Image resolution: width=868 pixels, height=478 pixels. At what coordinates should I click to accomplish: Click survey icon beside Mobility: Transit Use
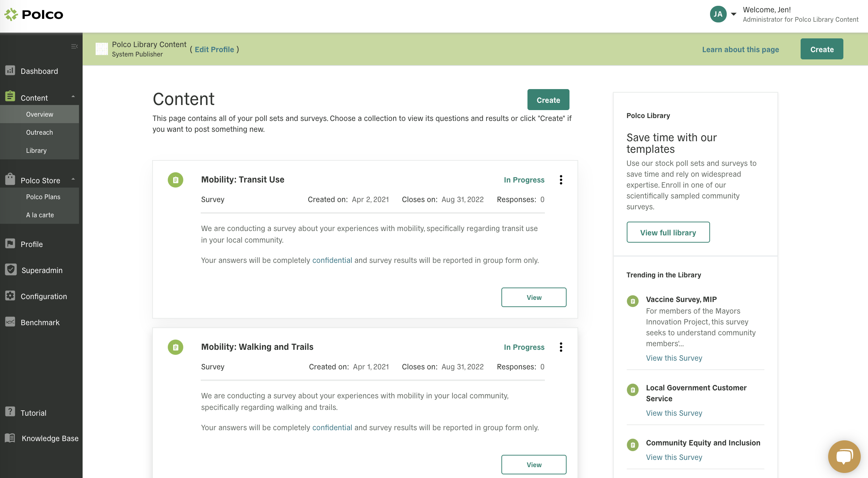point(175,180)
